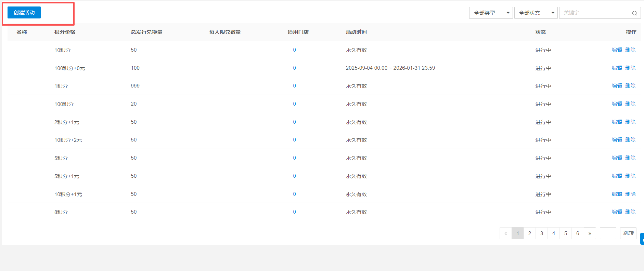
Task: Delete the 5积分+1元 activity
Action: click(630, 176)
